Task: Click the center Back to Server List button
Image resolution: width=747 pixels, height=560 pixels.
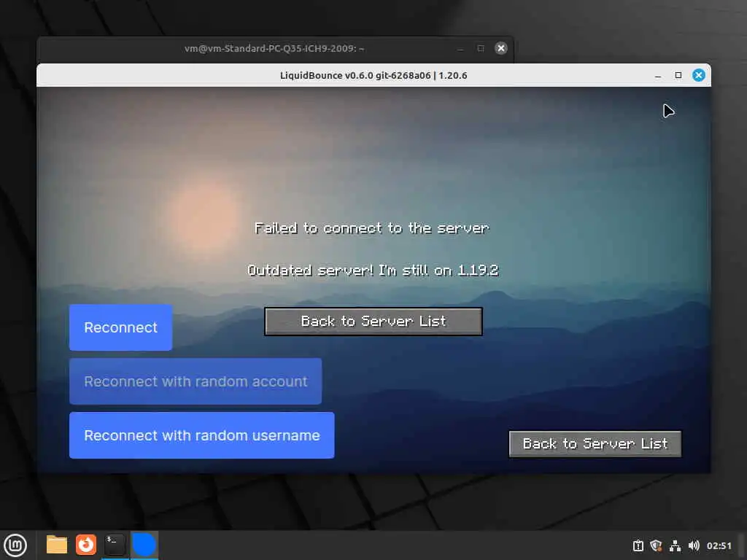Action: coord(373,322)
